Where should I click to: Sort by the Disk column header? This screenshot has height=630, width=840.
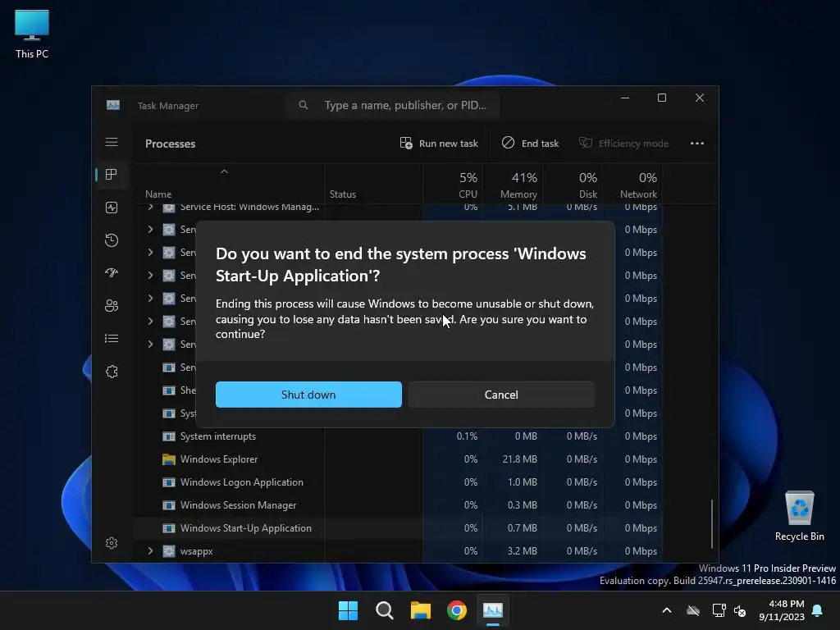[x=573, y=185]
